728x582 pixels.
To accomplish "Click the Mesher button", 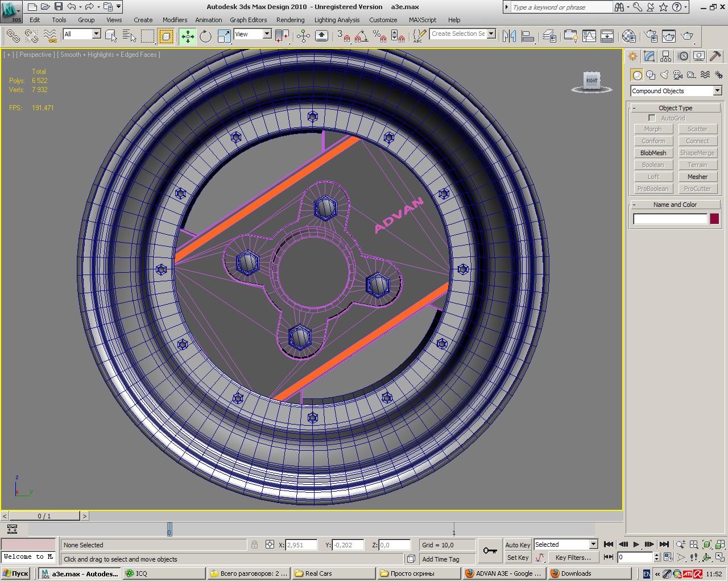I will 697,177.
